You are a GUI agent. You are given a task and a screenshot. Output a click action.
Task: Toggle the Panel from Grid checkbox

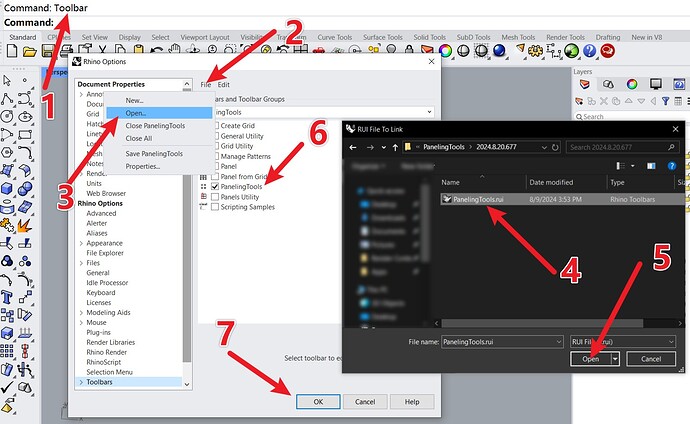pyautogui.click(x=216, y=176)
